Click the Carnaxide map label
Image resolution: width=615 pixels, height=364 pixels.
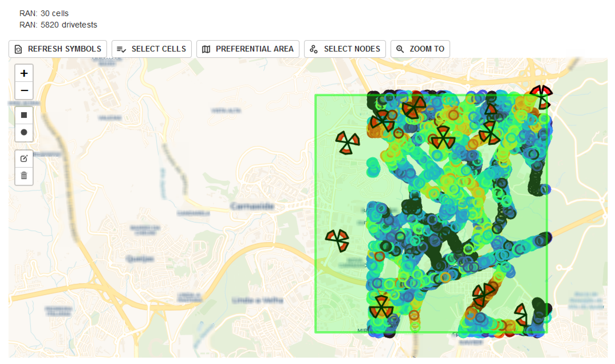tap(252, 206)
